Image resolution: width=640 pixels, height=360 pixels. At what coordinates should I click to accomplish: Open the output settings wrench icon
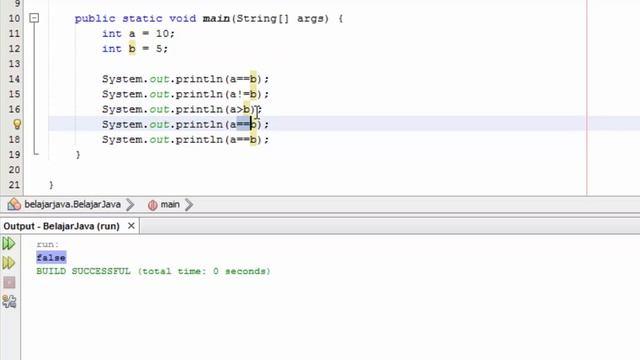tap(9, 302)
